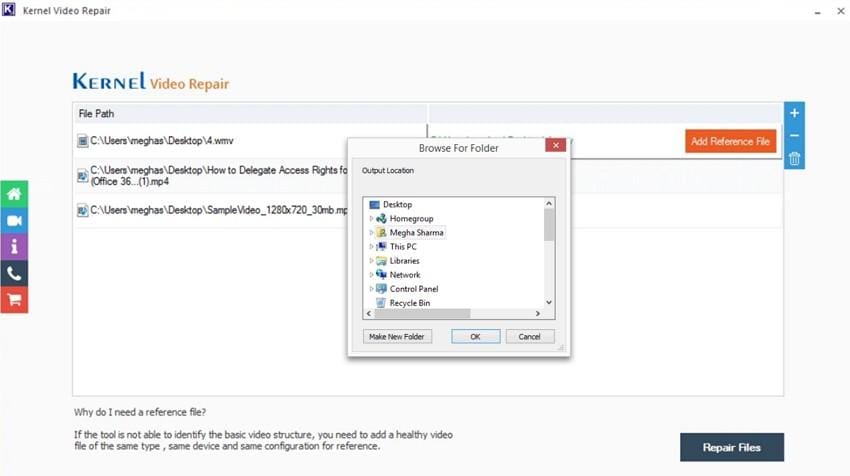Screen dimensions: 850x476
Task: Click Make New Folder button
Action: [x=397, y=337]
